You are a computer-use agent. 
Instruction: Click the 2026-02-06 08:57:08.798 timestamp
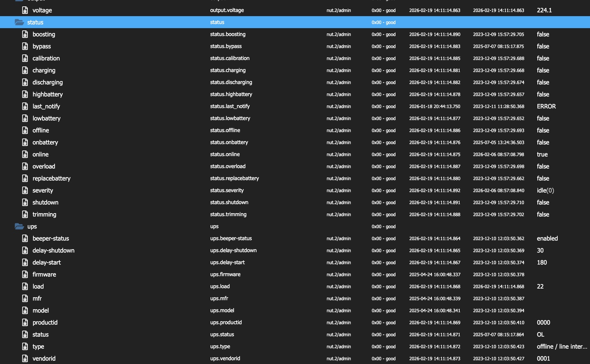click(498, 154)
